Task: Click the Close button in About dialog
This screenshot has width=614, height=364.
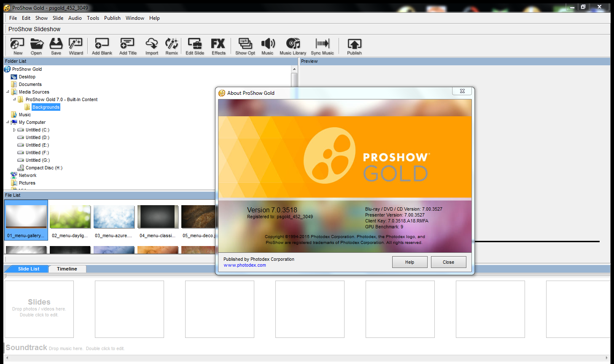Action: pyautogui.click(x=448, y=262)
